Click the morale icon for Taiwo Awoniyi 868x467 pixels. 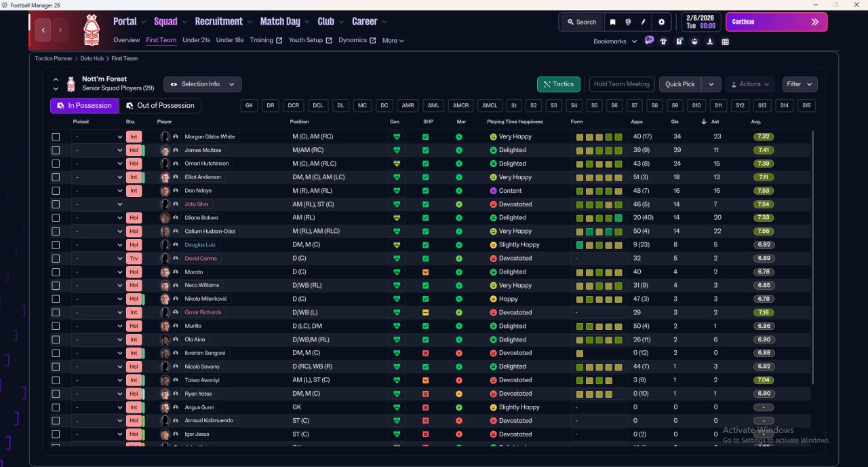[x=459, y=380]
